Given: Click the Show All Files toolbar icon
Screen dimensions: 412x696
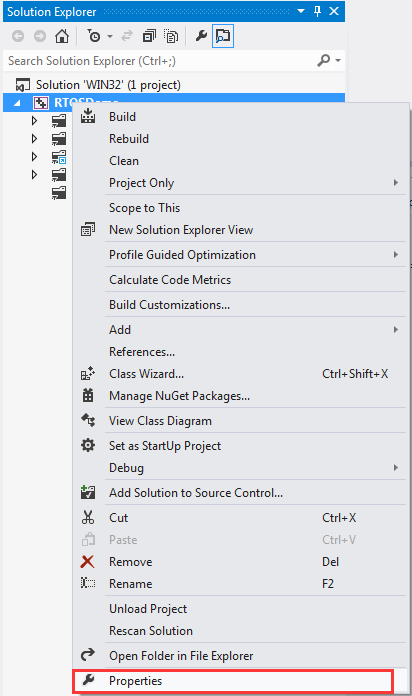Looking at the screenshot, I should click(x=171, y=36).
